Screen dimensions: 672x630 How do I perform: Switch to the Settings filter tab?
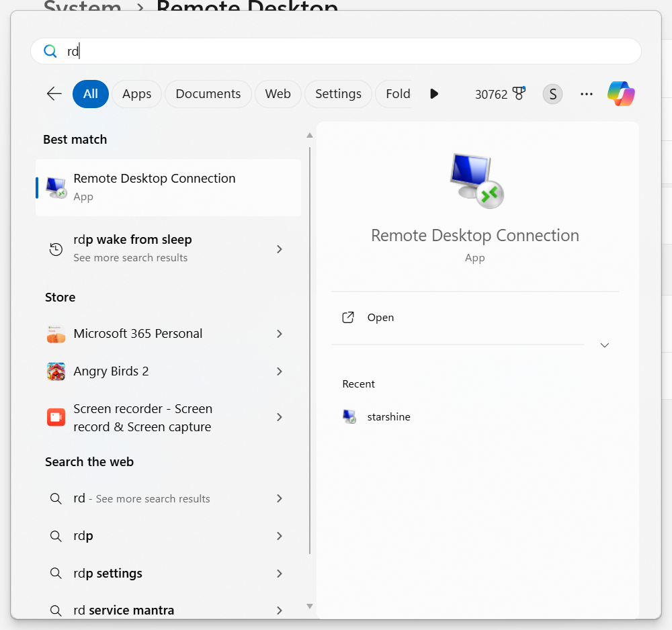click(x=338, y=94)
